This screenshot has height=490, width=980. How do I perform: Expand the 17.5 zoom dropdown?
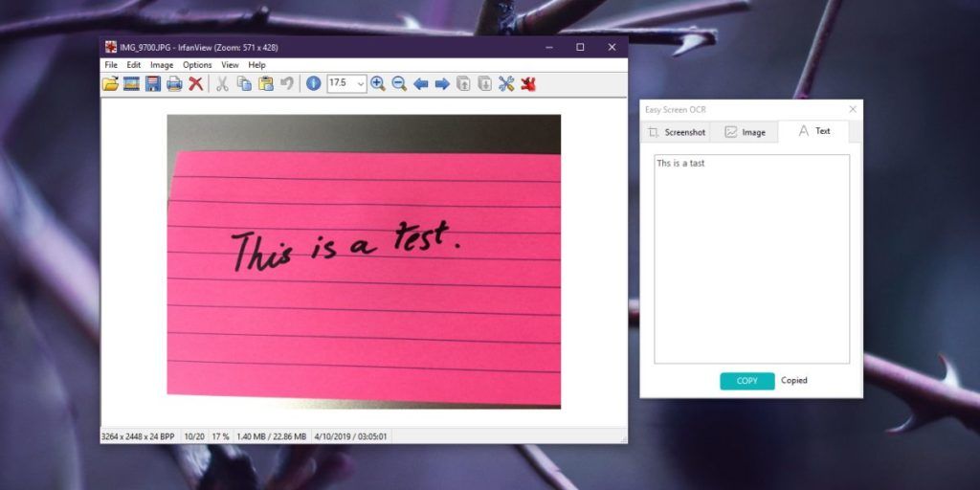click(361, 84)
